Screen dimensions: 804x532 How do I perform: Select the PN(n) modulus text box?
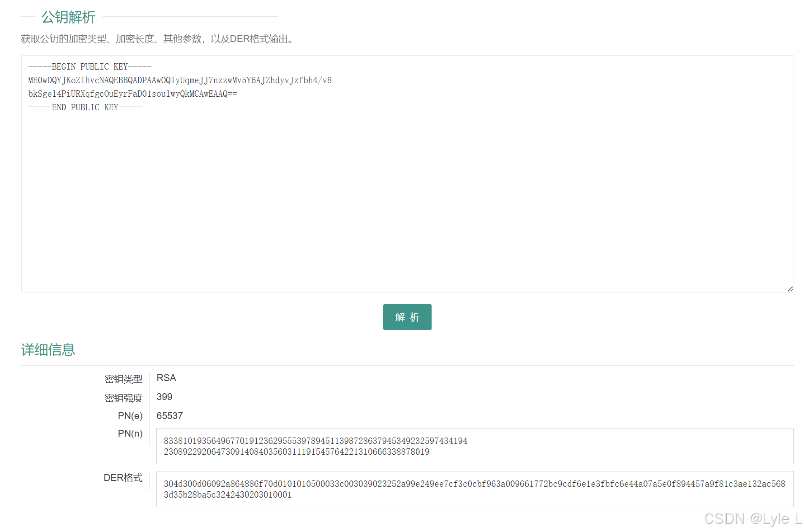474,446
